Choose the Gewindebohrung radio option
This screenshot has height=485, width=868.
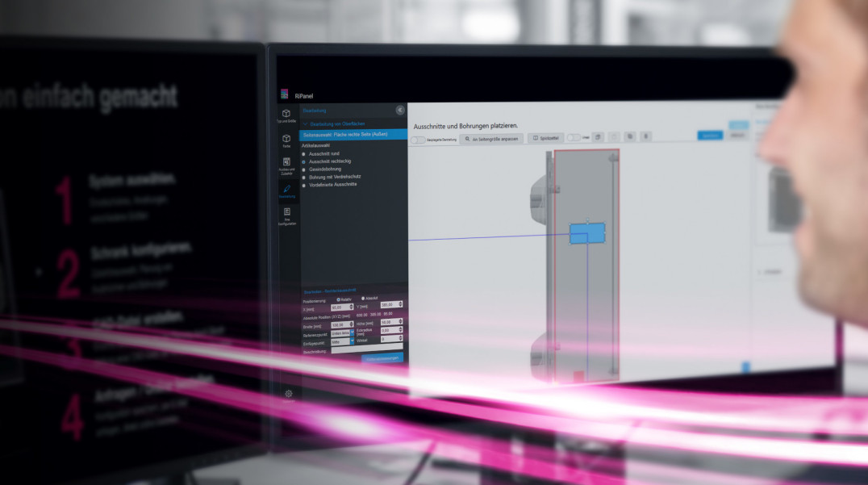303,169
